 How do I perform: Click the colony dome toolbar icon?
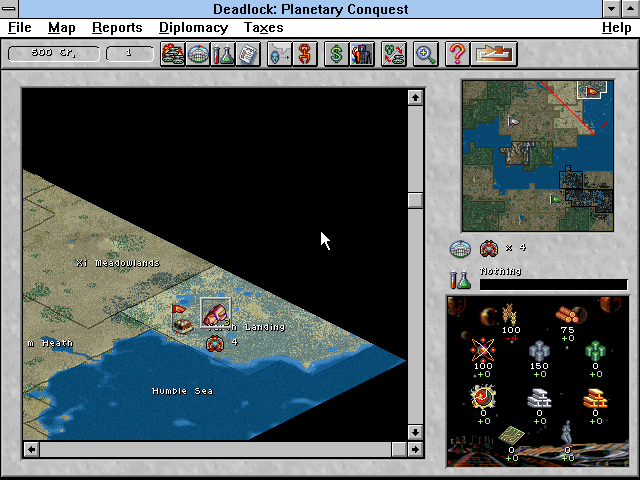[x=198, y=53]
